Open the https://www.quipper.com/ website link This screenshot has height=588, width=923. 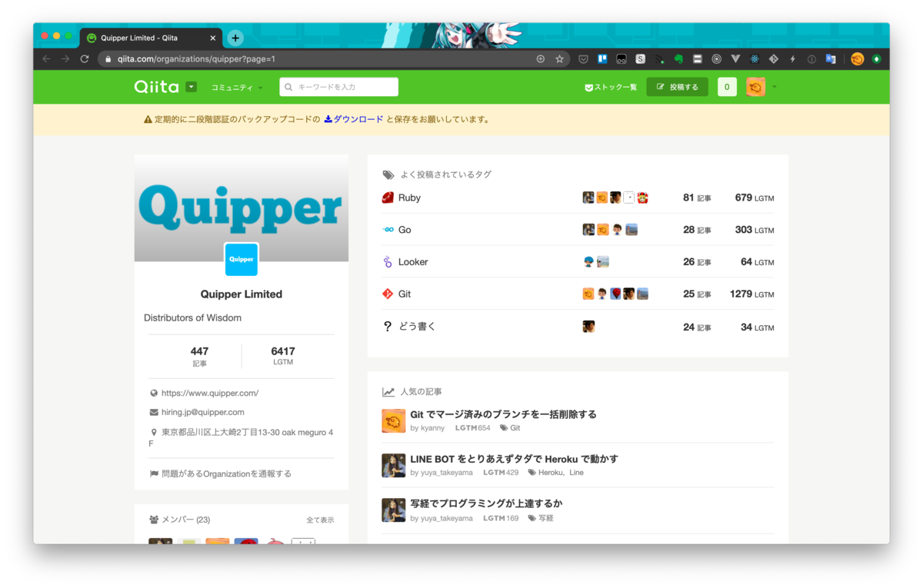[210, 393]
